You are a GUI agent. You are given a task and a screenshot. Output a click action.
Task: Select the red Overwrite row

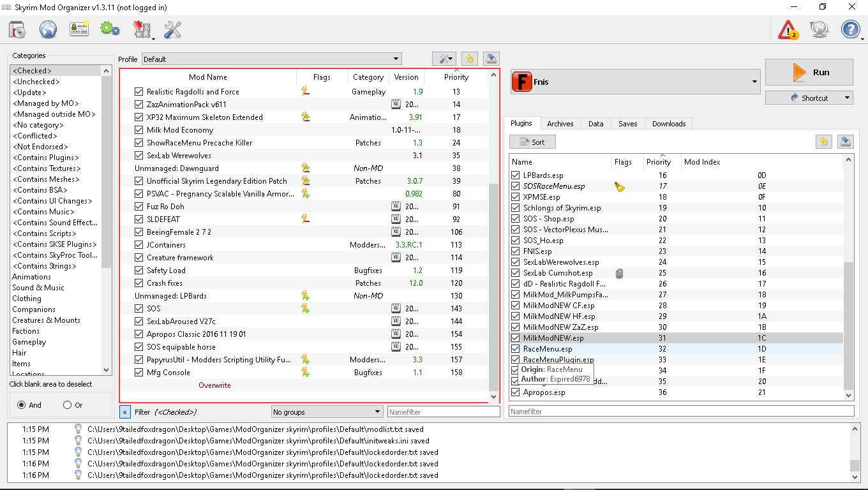(x=214, y=385)
